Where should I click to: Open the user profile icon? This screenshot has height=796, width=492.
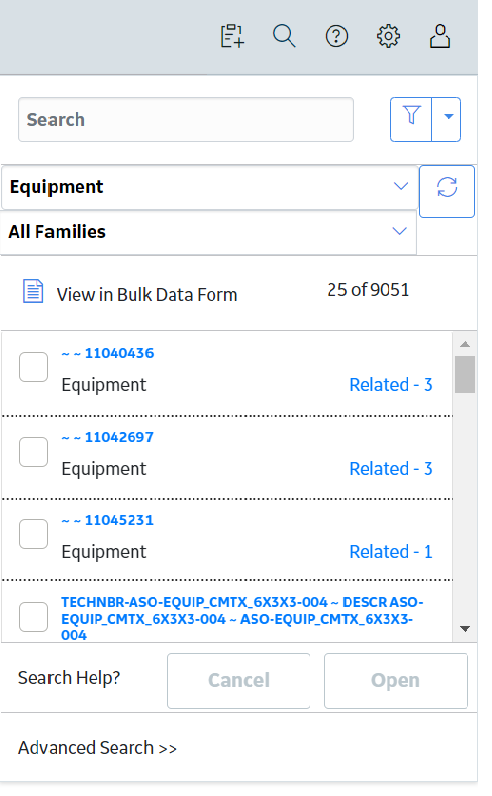coord(440,36)
